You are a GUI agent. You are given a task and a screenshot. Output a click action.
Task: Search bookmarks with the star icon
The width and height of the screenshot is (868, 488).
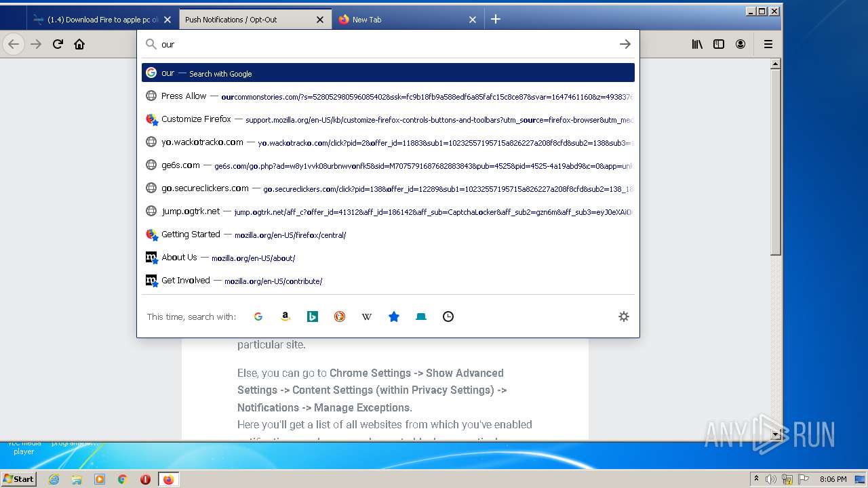click(394, 317)
